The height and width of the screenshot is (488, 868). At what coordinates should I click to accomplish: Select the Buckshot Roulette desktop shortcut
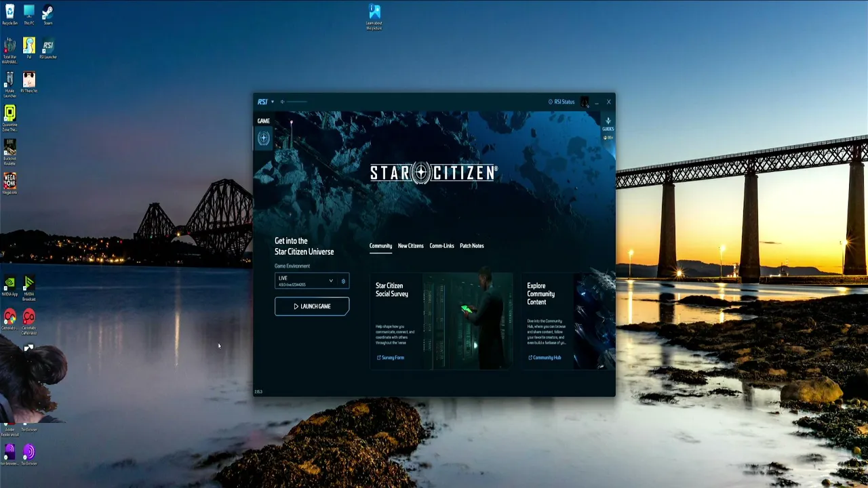[10, 152]
